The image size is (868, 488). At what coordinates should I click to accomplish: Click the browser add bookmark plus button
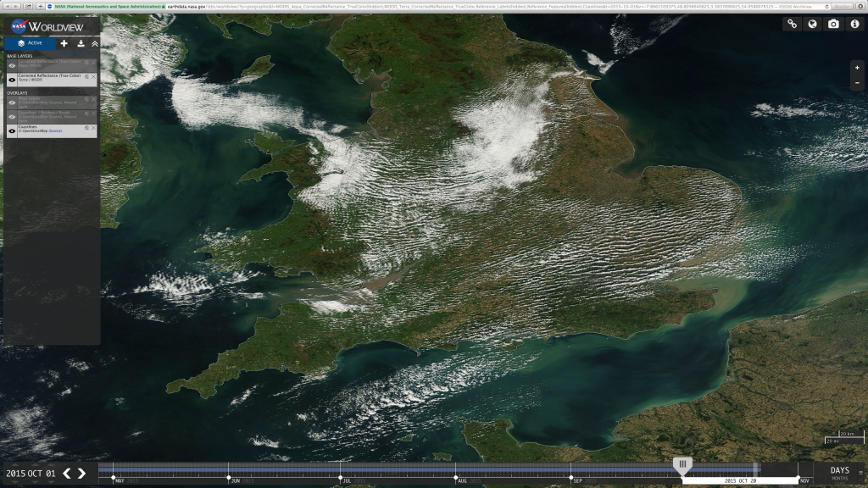(41, 6)
